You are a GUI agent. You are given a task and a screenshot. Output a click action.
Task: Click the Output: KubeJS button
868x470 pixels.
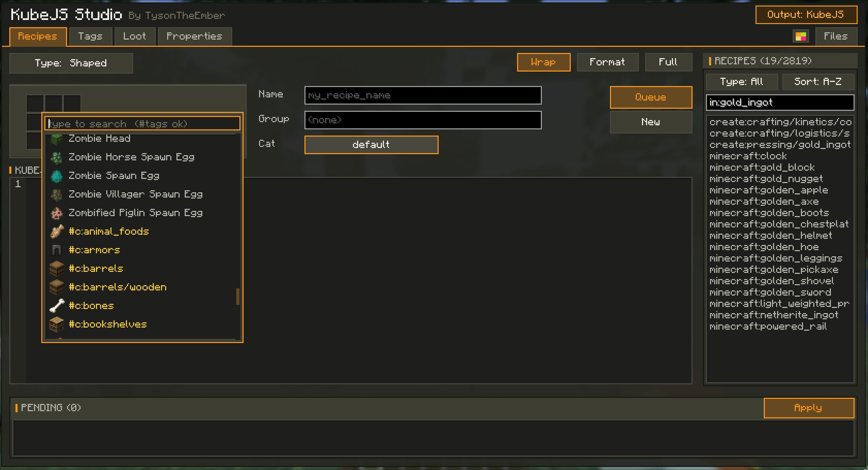[x=806, y=15]
